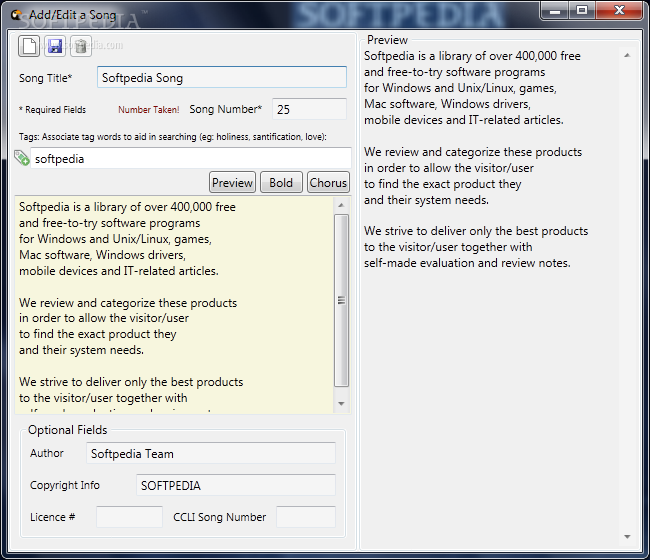Minimize the Add/Edit a Song window
The height and width of the screenshot is (560, 650).
(555, 11)
